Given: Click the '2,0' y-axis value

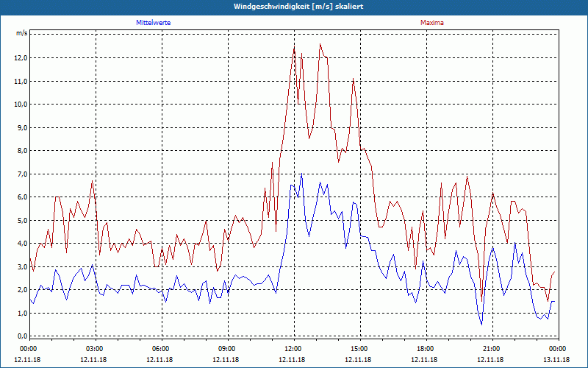Looking at the screenshot, I should click(23, 290).
